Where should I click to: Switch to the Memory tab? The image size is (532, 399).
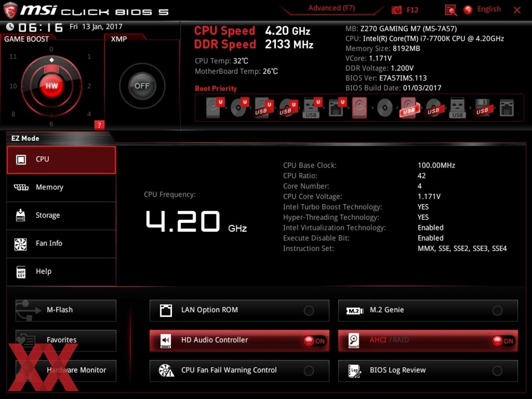tap(61, 188)
